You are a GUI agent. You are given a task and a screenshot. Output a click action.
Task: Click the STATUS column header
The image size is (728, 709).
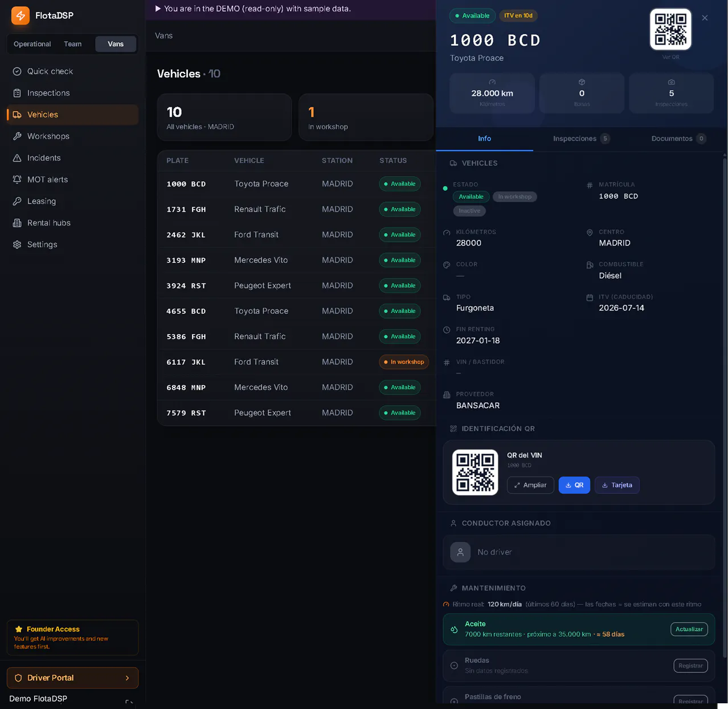click(x=393, y=161)
